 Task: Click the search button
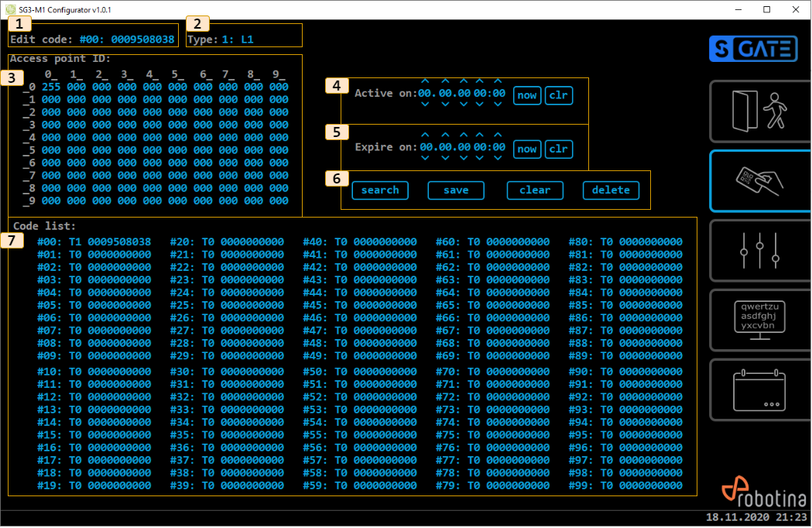pyautogui.click(x=380, y=190)
